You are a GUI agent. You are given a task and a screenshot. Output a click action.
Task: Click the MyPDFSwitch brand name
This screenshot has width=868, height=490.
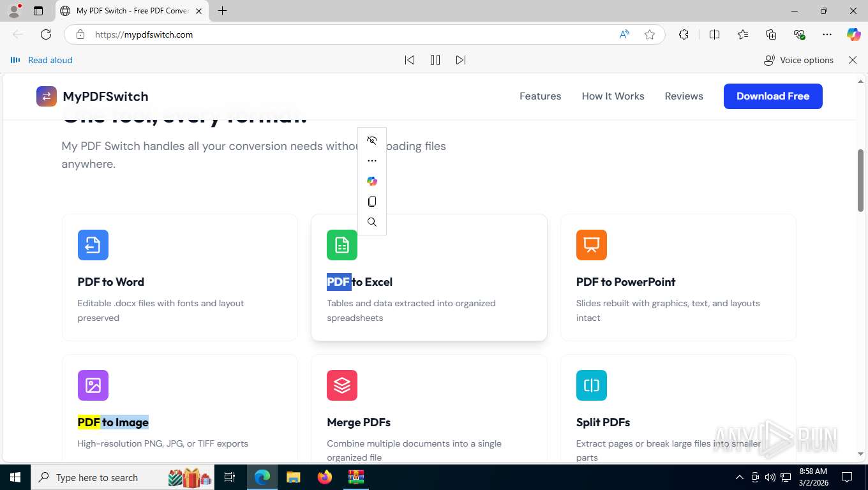coord(105,96)
